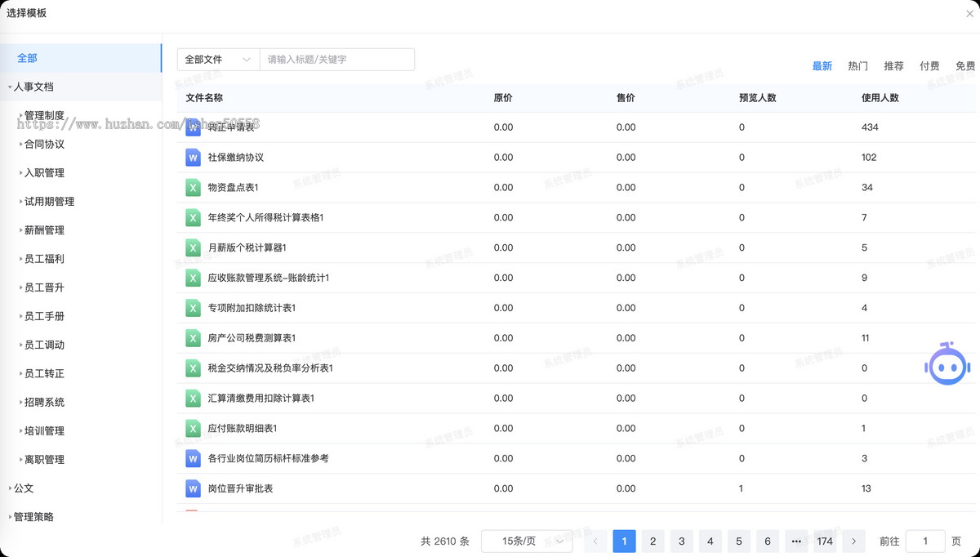The height and width of the screenshot is (557, 980).
Task: Go to the next page arrow
Action: click(x=853, y=541)
